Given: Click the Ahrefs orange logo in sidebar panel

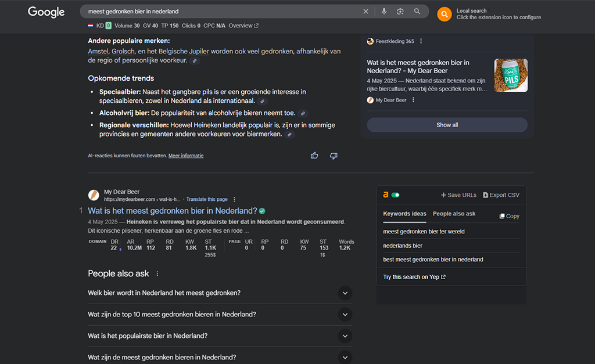Looking at the screenshot, I should pos(386,195).
